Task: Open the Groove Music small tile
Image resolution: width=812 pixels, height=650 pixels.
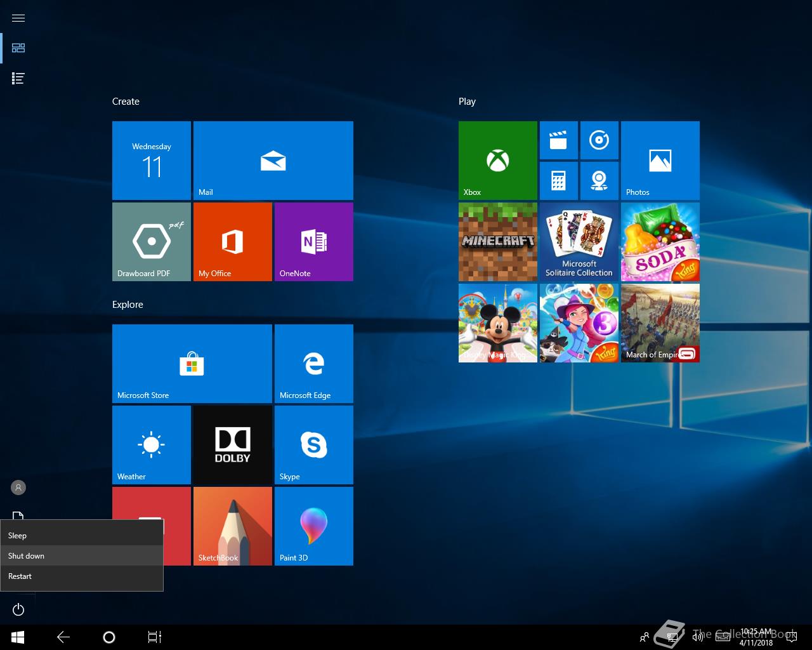Action: pyautogui.click(x=599, y=140)
